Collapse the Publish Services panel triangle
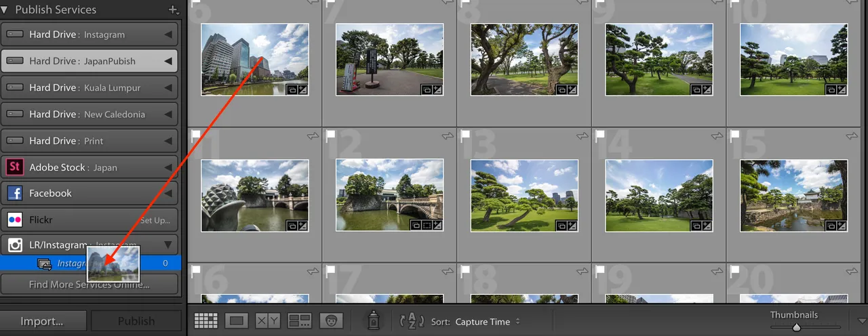This screenshot has width=868, height=336. pos(5,9)
